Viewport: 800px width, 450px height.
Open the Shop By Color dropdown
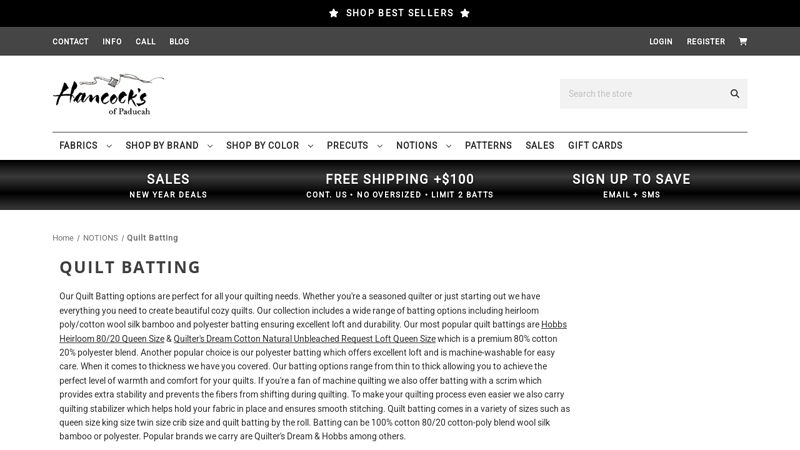[269, 146]
